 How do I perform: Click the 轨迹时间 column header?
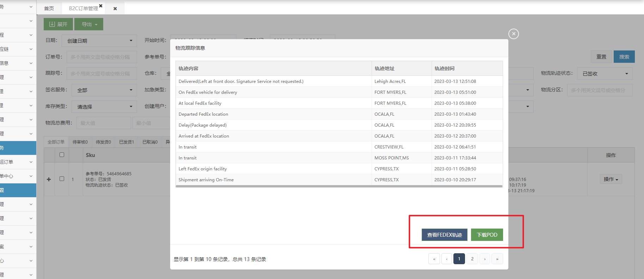[467, 68]
